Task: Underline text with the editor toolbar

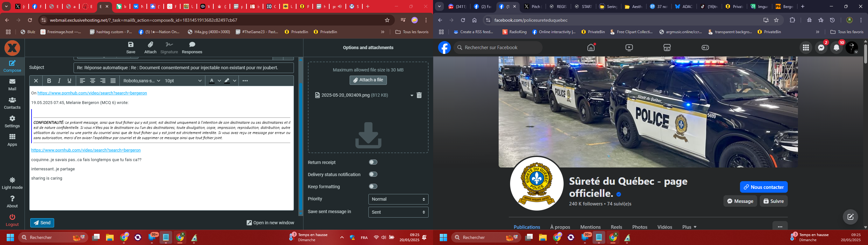Action: pyautogui.click(x=69, y=81)
